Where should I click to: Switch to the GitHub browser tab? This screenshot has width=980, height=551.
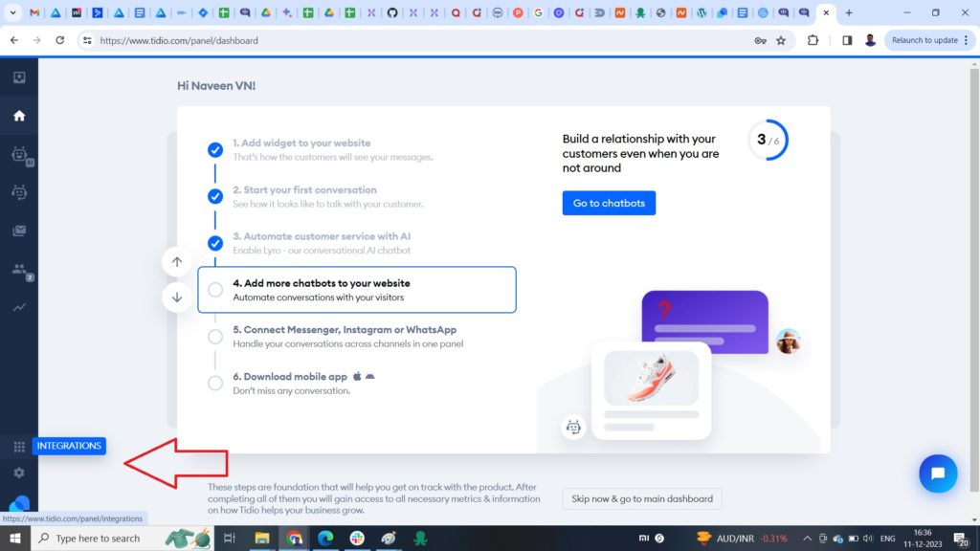tap(391, 12)
